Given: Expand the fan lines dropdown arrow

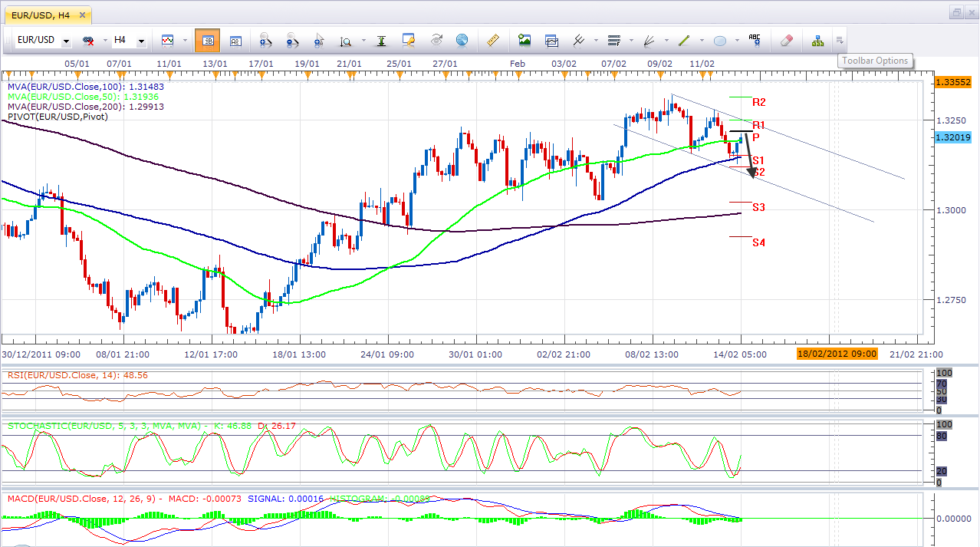Looking at the screenshot, I should click(665, 41).
